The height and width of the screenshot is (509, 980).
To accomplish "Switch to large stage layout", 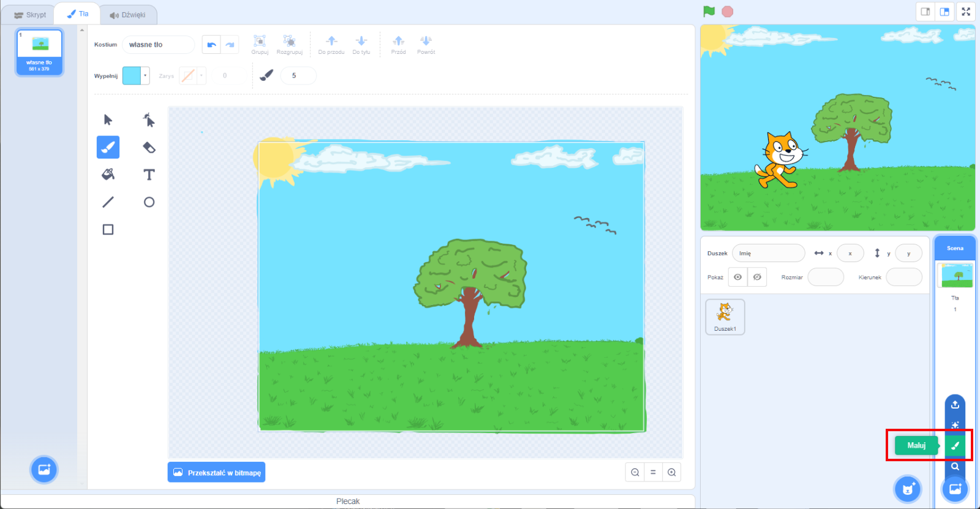I will 944,12.
